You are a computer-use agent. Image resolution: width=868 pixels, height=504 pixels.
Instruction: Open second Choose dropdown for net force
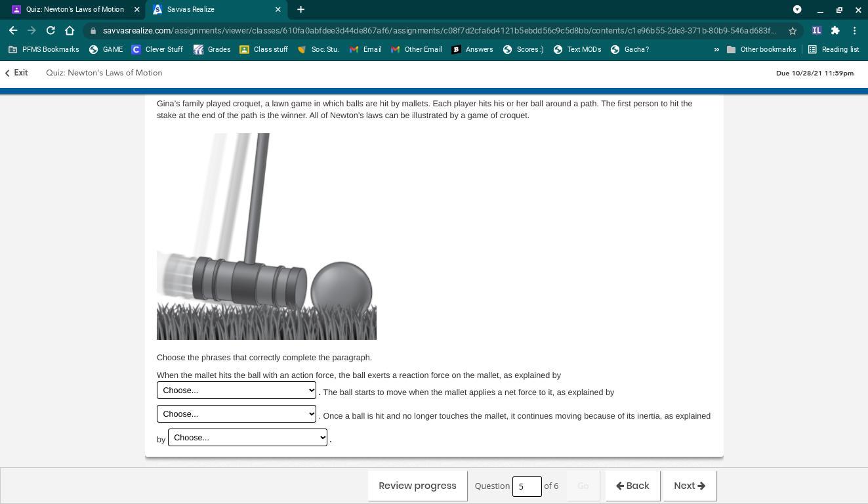click(x=236, y=413)
